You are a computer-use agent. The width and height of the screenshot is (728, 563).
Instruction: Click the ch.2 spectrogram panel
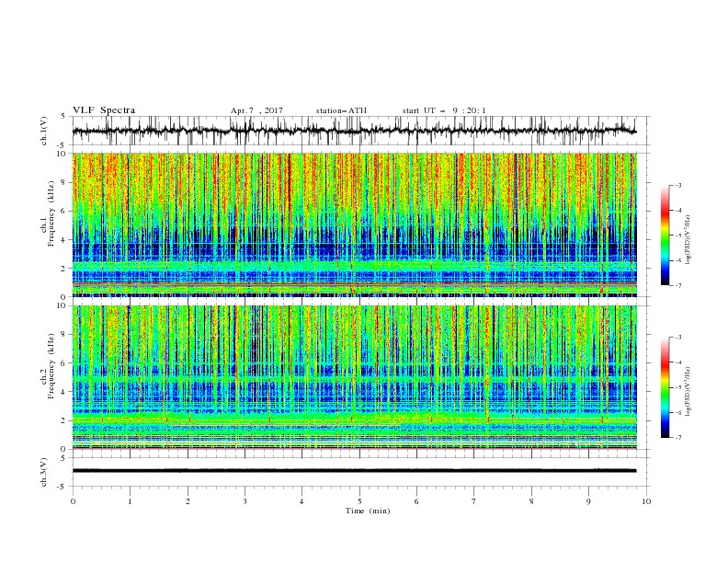tap(354, 377)
